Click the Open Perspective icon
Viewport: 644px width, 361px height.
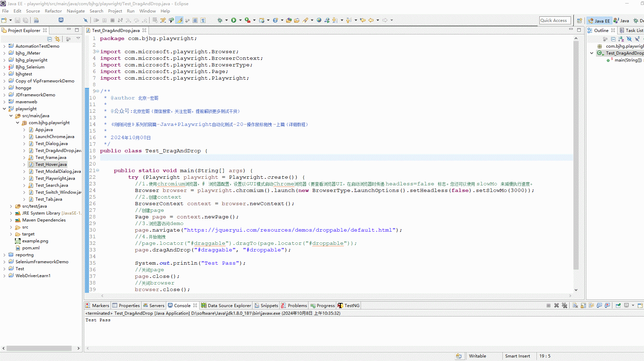point(579,21)
